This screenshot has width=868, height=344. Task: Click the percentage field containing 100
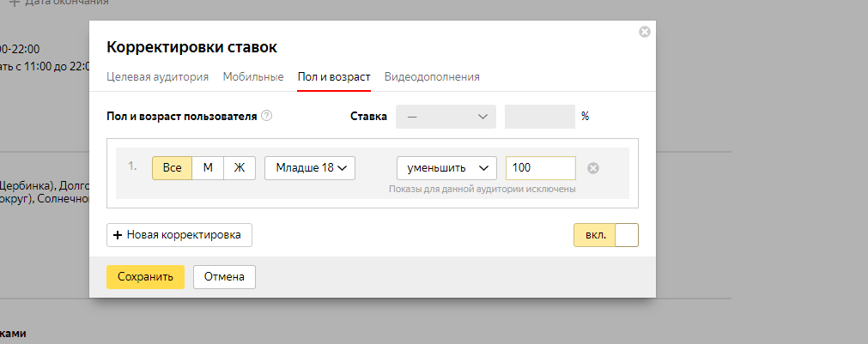tap(540, 168)
